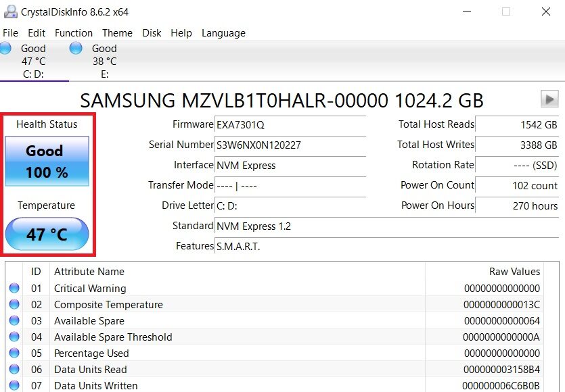Click the Power On Hours value 270 hours

517,206
